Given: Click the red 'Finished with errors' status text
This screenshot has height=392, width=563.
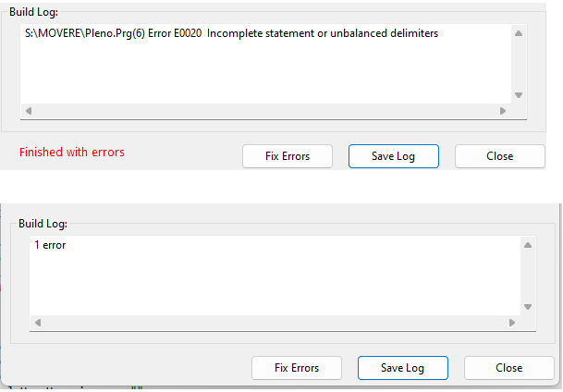Looking at the screenshot, I should click(x=72, y=153).
